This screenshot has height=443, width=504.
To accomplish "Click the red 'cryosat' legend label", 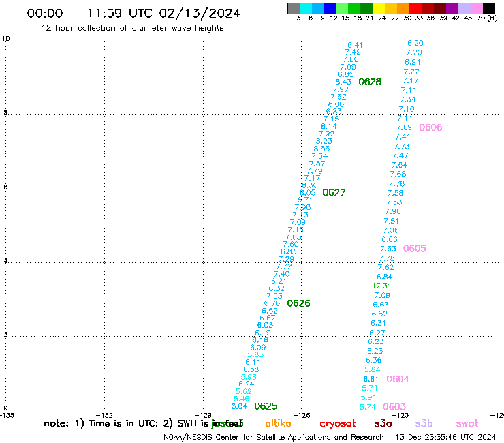I will coord(338,424).
